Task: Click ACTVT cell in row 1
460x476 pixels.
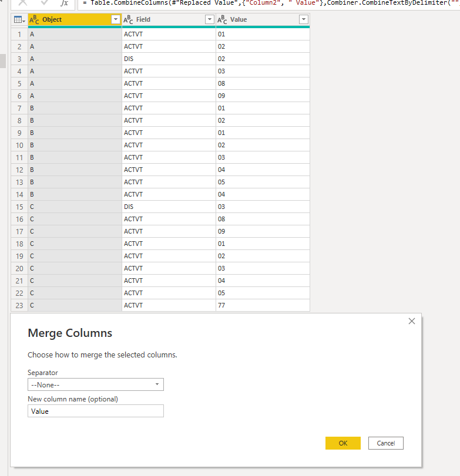Action: point(169,34)
